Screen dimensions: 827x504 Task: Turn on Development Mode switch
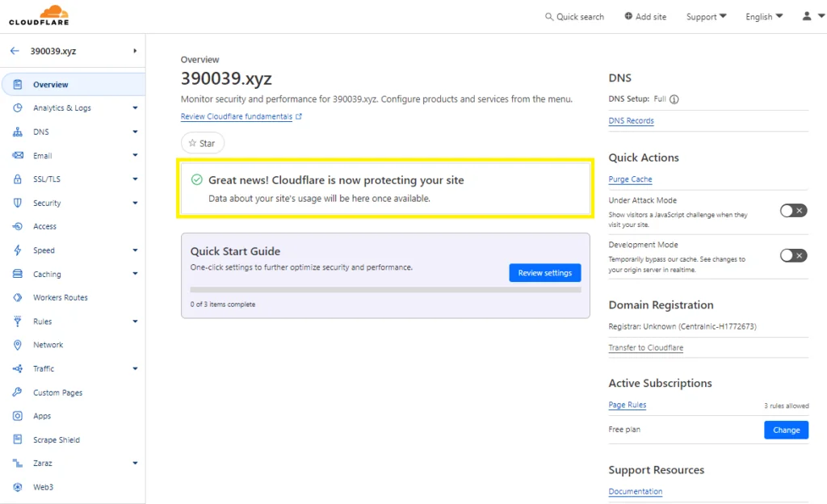pyautogui.click(x=793, y=256)
